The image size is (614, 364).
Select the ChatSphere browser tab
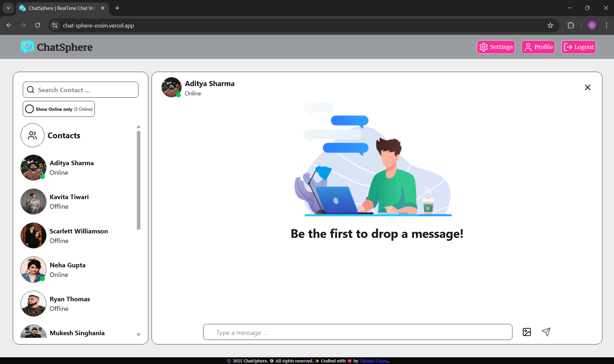[x=58, y=8]
